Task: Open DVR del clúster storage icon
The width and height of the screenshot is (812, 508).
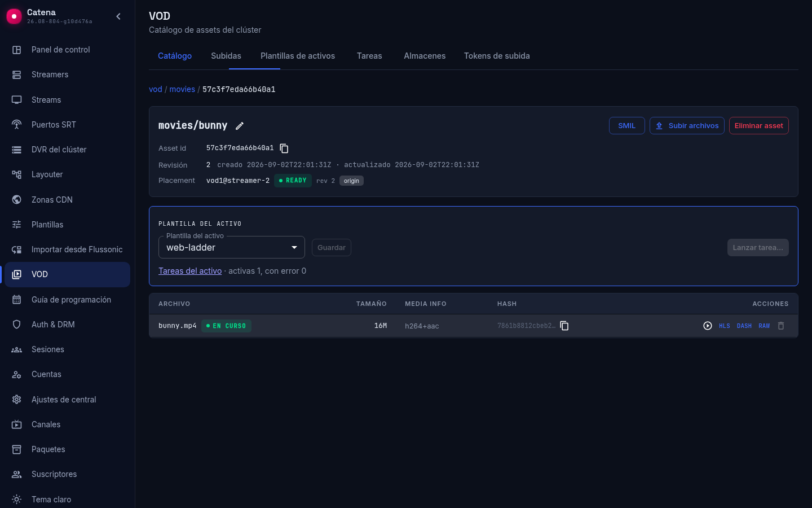Action: (x=17, y=150)
